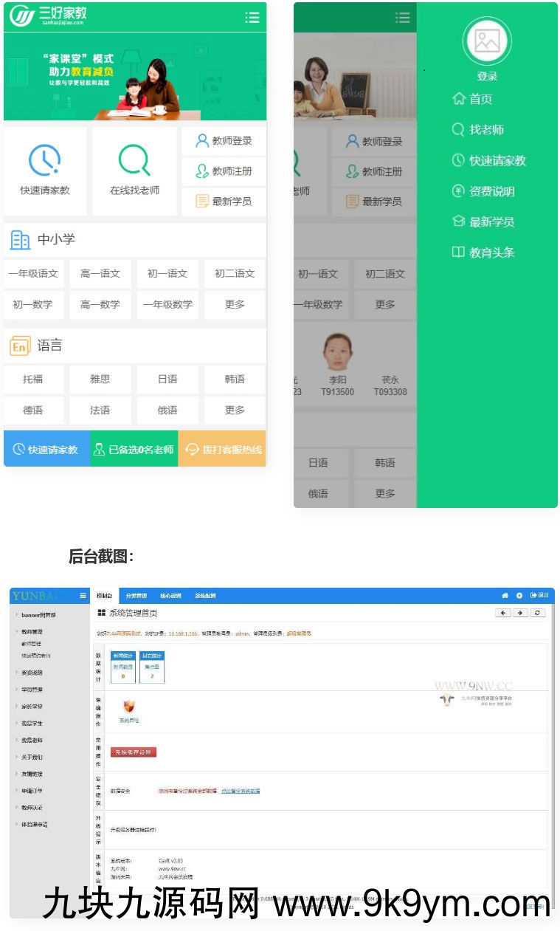Expand the 关于我们 sidebar item
Image resolution: width=560 pixels, height=931 pixels.
coord(32,757)
